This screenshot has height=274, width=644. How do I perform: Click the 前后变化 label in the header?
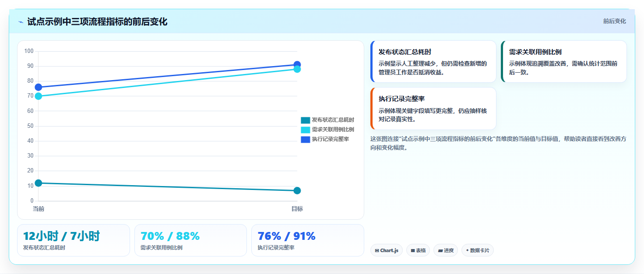click(x=614, y=21)
